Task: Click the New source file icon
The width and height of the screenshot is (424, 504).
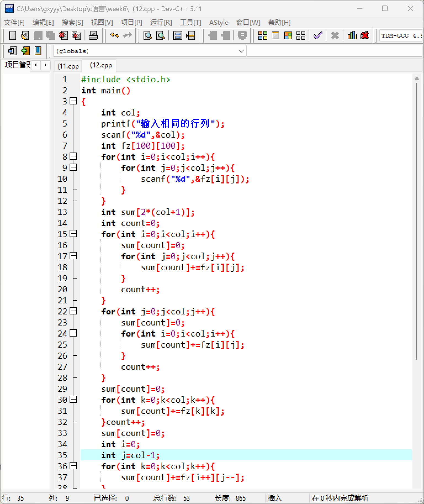Action: (12, 35)
